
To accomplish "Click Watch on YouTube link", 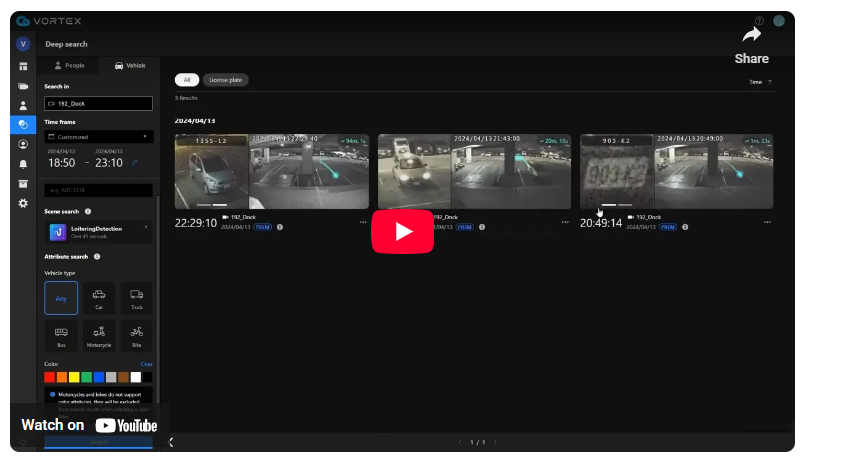I will pos(90,425).
